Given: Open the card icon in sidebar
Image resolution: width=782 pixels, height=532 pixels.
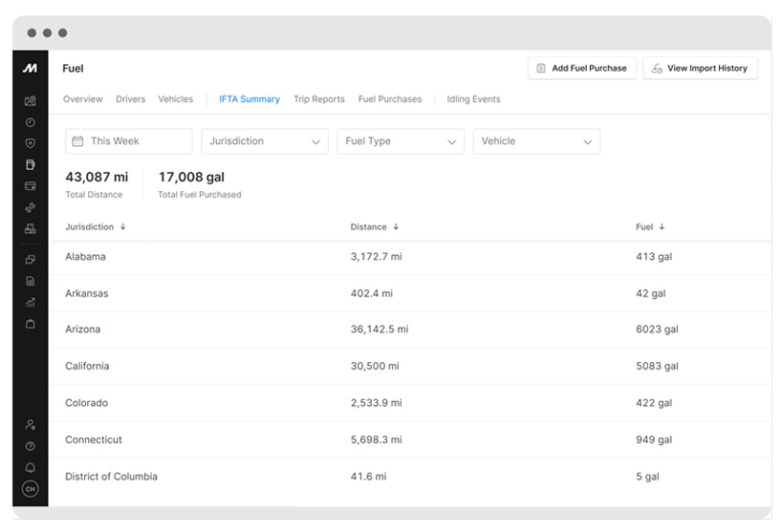Looking at the screenshot, I should coord(30,186).
